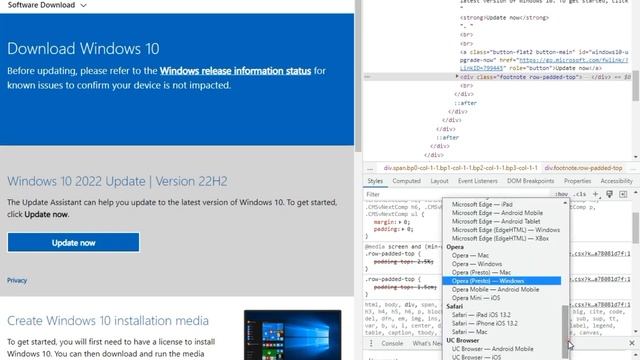Click the user agent dropdown scrollbar thumb
Screen dimensions: 640x360
tap(565, 331)
